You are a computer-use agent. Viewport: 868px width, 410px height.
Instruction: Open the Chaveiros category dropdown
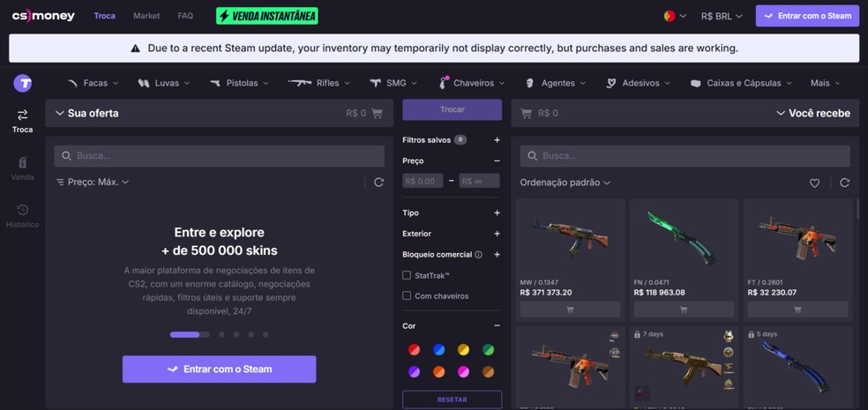click(x=472, y=83)
